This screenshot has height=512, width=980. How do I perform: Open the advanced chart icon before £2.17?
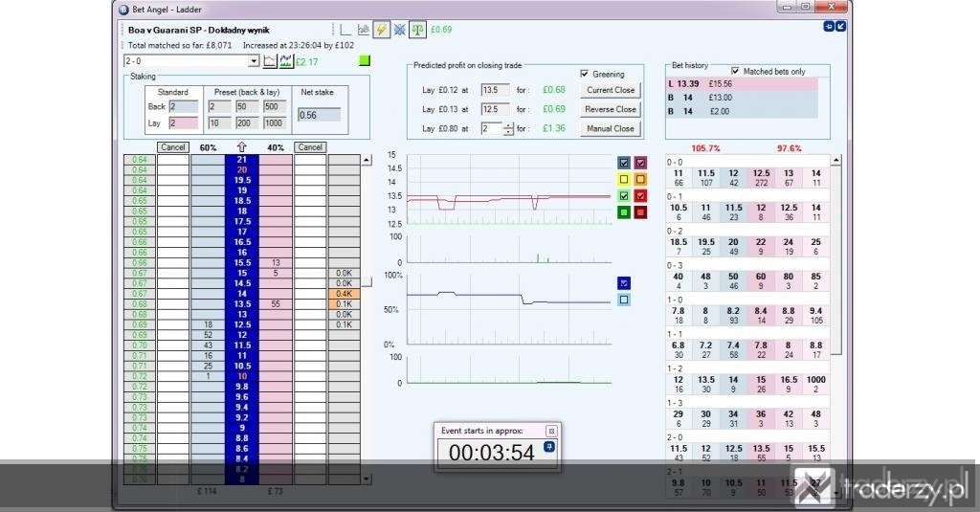click(286, 60)
